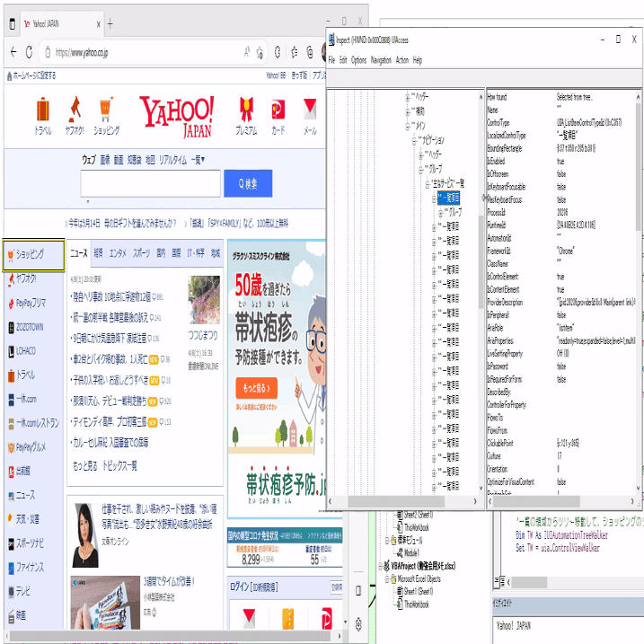Select the 画像 search category

[105, 160]
